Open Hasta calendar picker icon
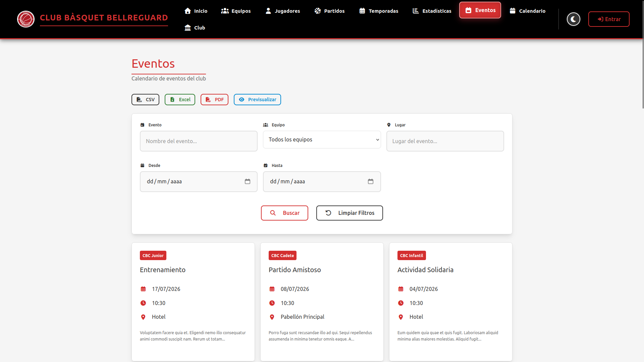644x362 pixels. coord(371,181)
